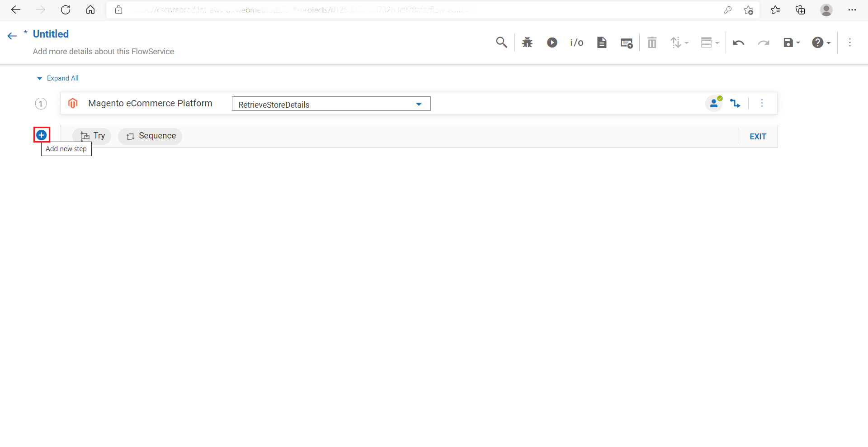Image resolution: width=868 pixels, height=447 pixels.
Task: Open the move step up/down dropdown
Action: coord(679,43)
